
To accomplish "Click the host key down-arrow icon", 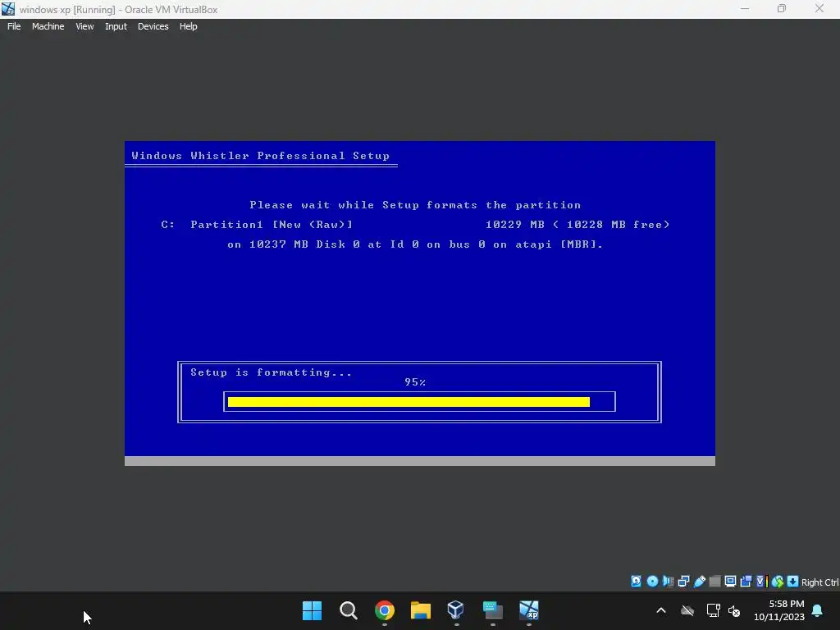I will coord(793,582).
